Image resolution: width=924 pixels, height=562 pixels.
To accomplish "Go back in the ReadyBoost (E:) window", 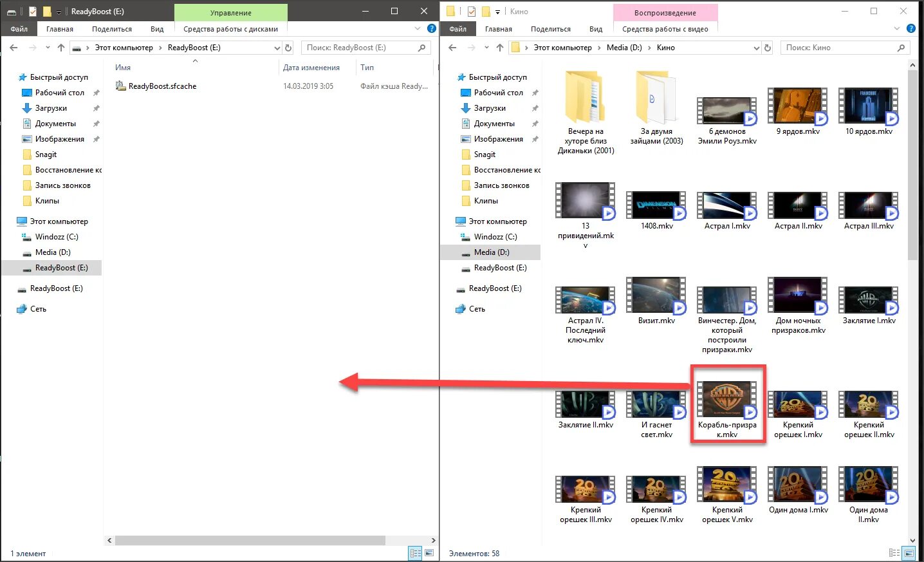I will [14, 48].
